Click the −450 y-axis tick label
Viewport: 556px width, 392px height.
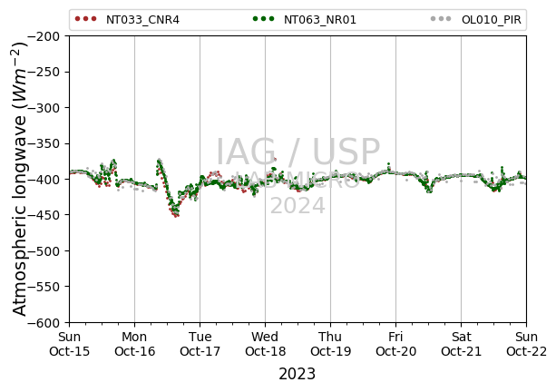click(x=45, y=215)
